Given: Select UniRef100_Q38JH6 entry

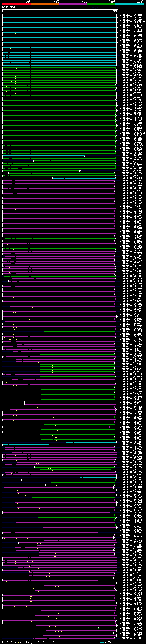Looking at the screenshot, I should (131, 55).
